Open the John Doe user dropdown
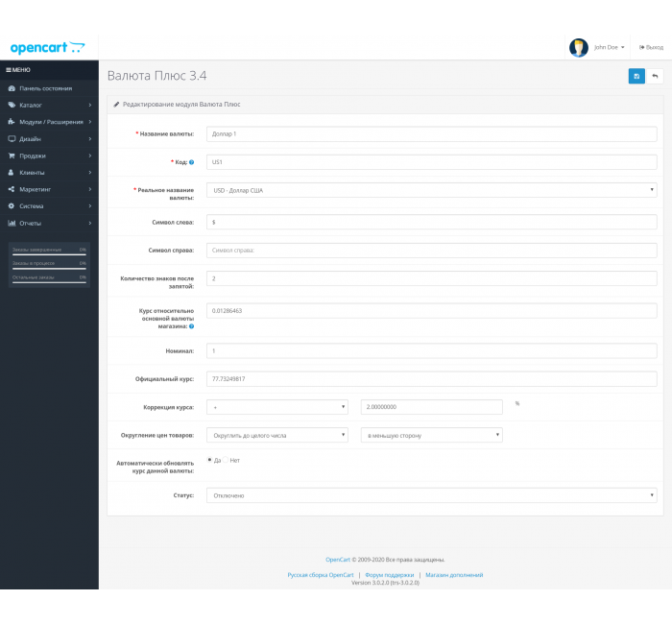Screen dimensions: 672x624 pos(609,48)
